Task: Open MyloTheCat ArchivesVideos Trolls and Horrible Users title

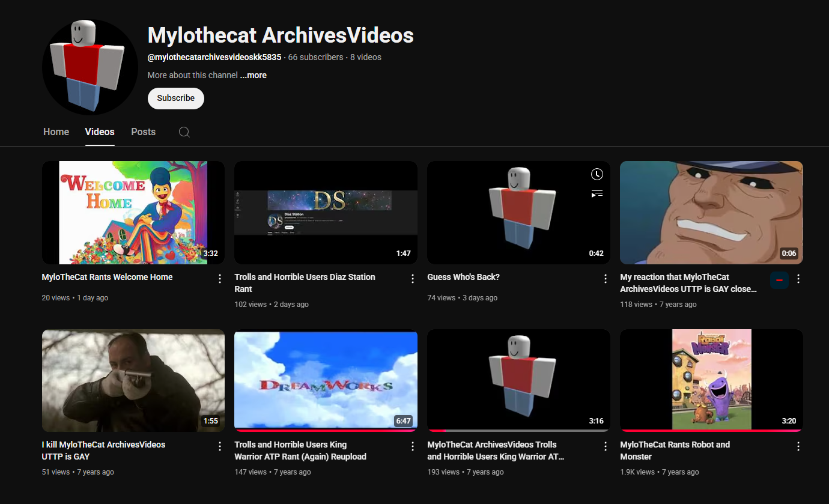Action: coord(496,451)
